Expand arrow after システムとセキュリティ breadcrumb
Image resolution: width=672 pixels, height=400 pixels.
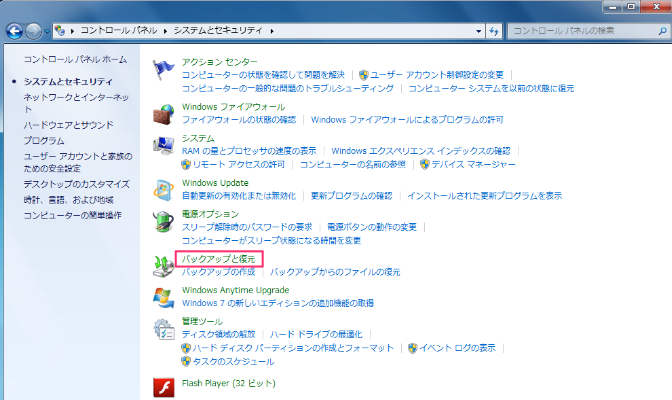[x=272, y=31]
